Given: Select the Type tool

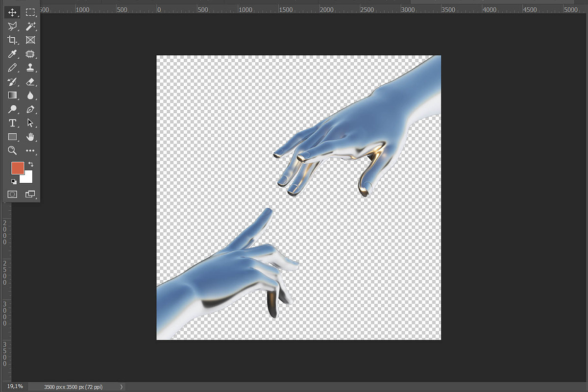Looking at the screenshot, I should (13, 123).
